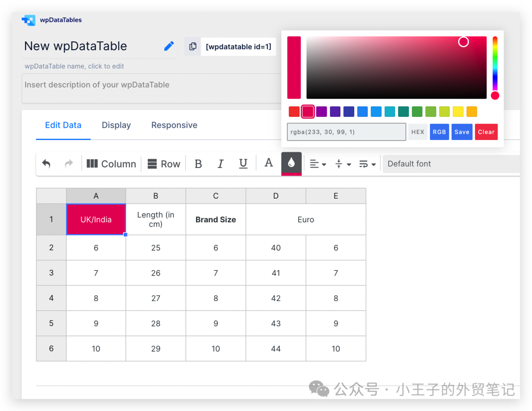Screen dimensions: 532x411
Task: Expand the vertical alignment dropdown
Action: tap(343, 164)
